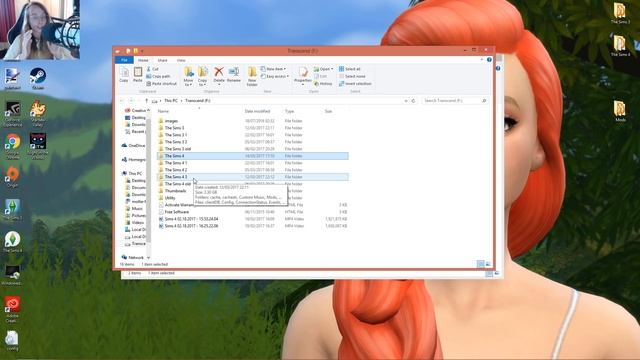Viewport: 640px width, 360px height.
Task: Select the Utility folder
Action: [167, 198]
